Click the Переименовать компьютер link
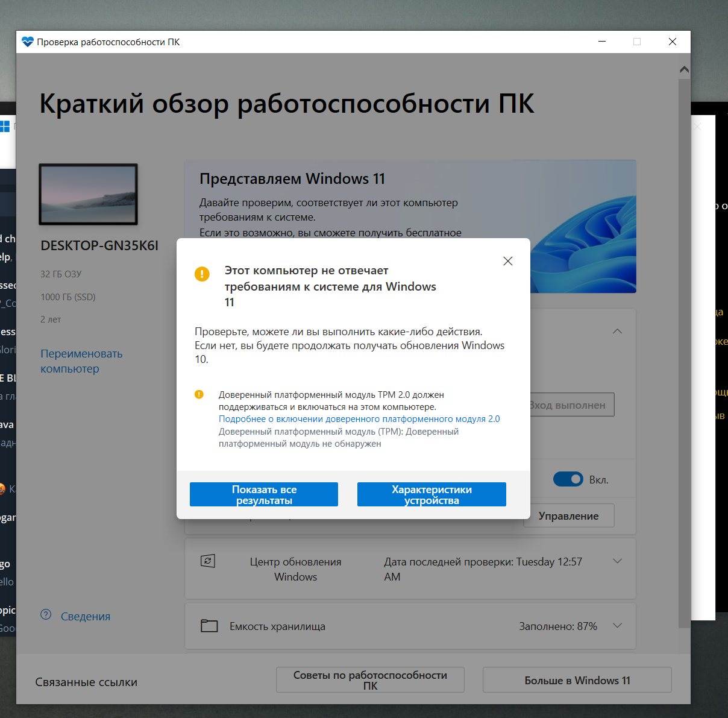 [81, 361]
